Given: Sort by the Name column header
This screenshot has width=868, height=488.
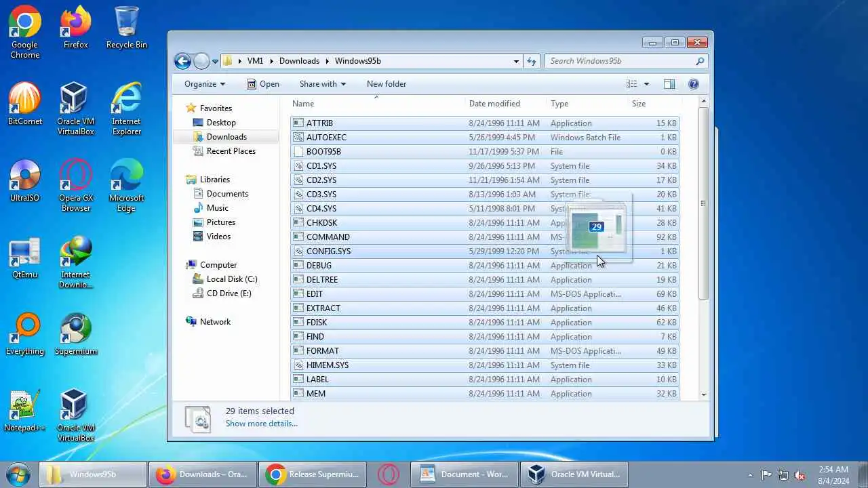Looking at the screenshot, I should pos(376,104).
